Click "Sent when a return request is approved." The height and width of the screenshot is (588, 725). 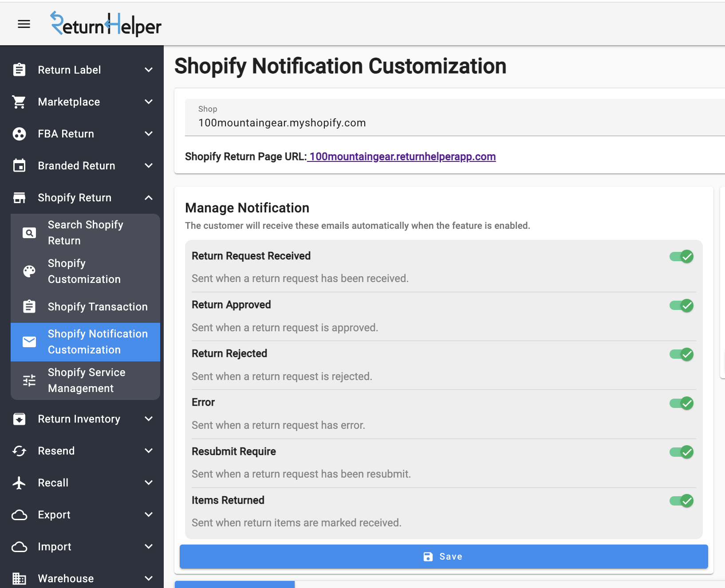(x=285, y=328)
